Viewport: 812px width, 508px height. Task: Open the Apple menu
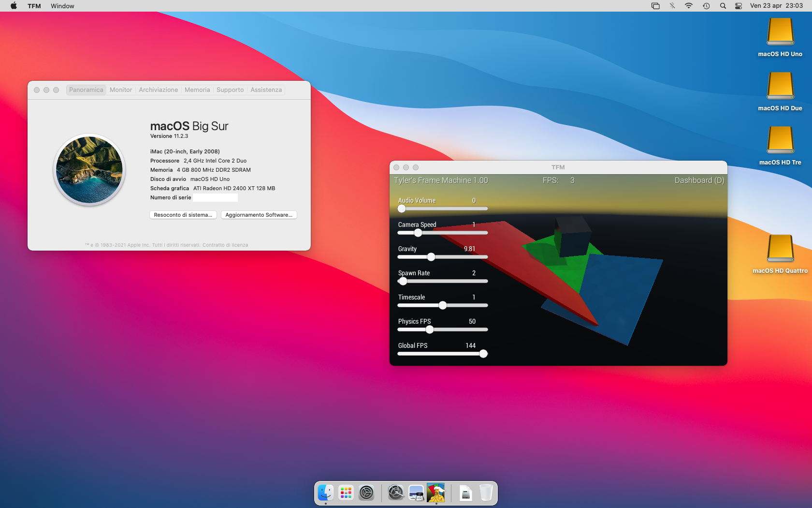coord(14,6)
